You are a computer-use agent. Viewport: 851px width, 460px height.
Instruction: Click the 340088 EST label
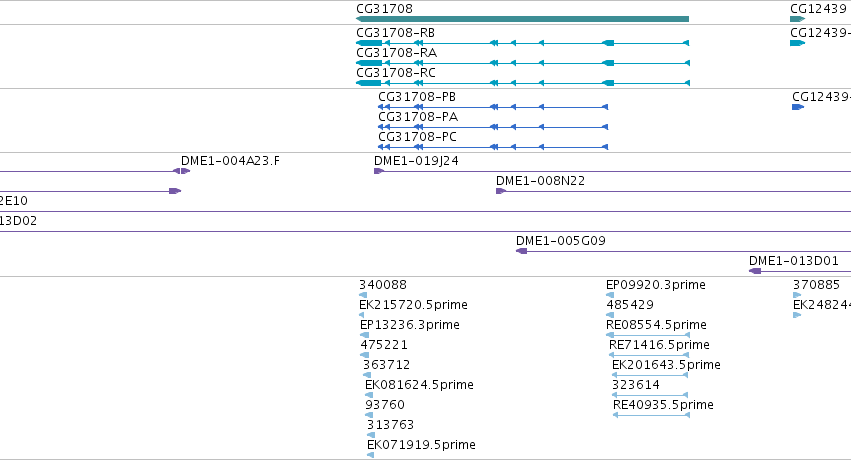[383, 285]
